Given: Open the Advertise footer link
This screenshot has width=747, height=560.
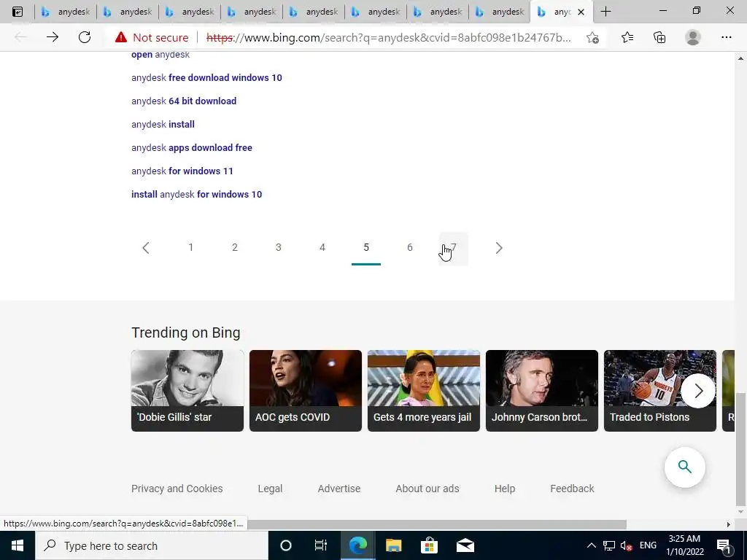Looking at the screenshot, I should click(339, 489).
